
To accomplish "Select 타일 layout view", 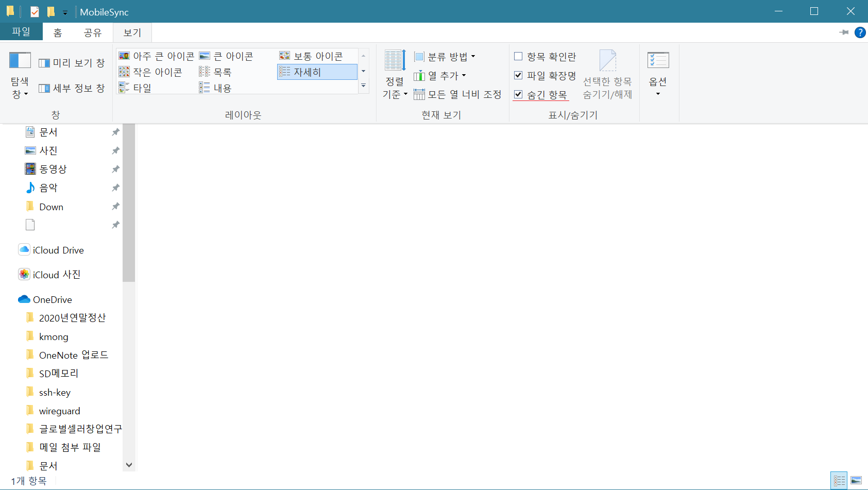I will (x=135, y=88).
